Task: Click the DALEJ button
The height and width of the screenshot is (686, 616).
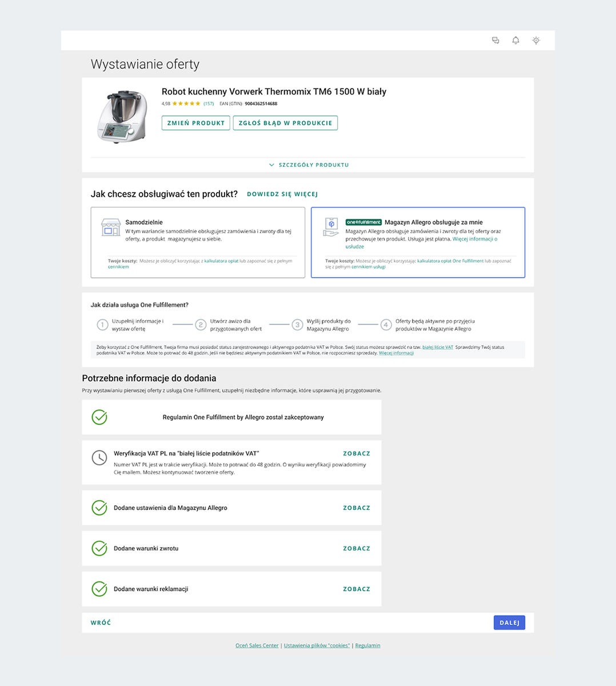Action: tap(509, 623)
